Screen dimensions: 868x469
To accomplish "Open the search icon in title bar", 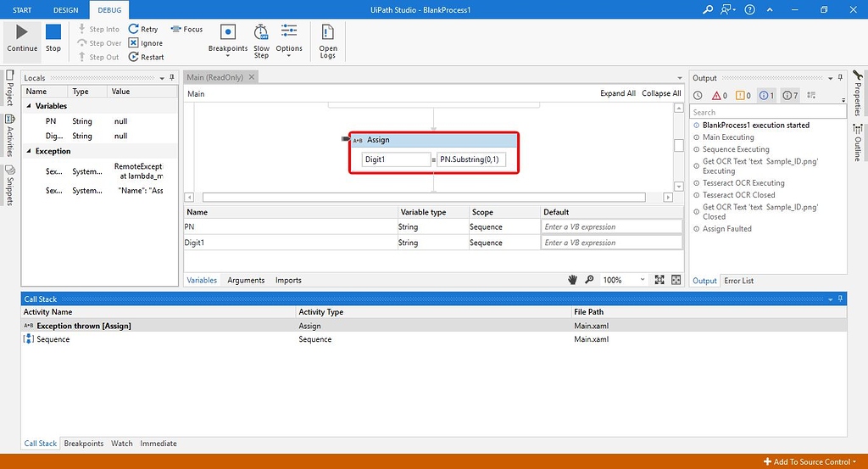I will pos(708,9).
